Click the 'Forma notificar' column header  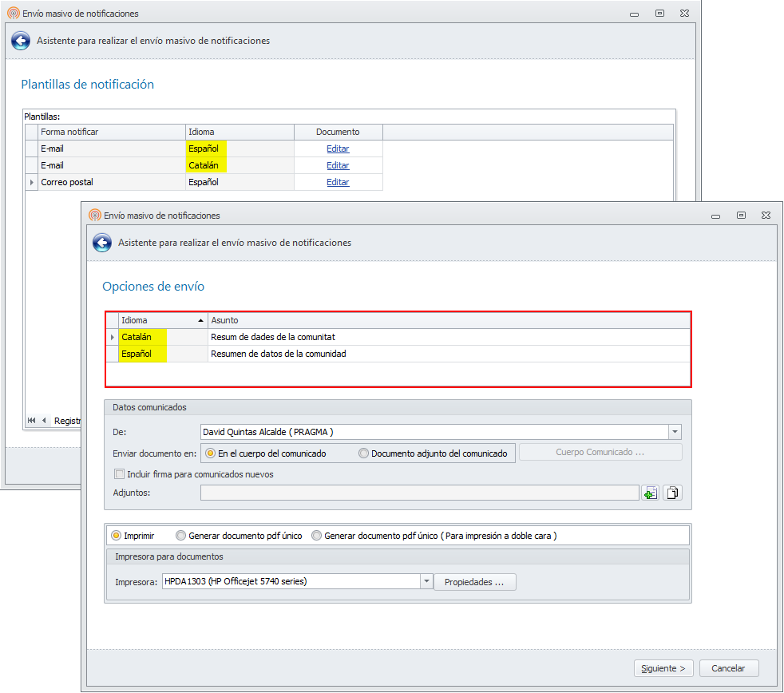pos(112,132)
